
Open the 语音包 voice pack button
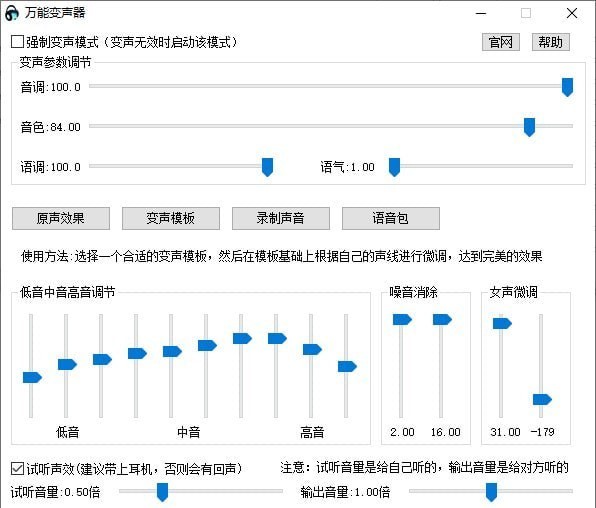click(x=391, y=218)
